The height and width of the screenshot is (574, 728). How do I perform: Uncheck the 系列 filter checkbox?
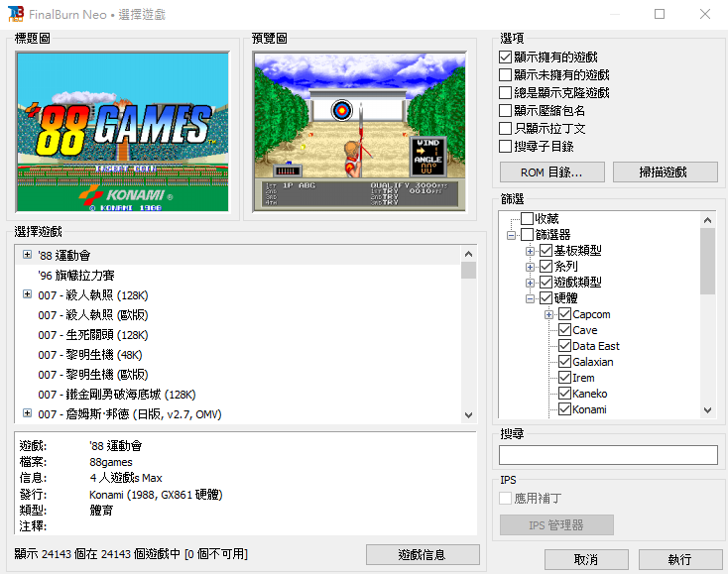click(546, 266)
